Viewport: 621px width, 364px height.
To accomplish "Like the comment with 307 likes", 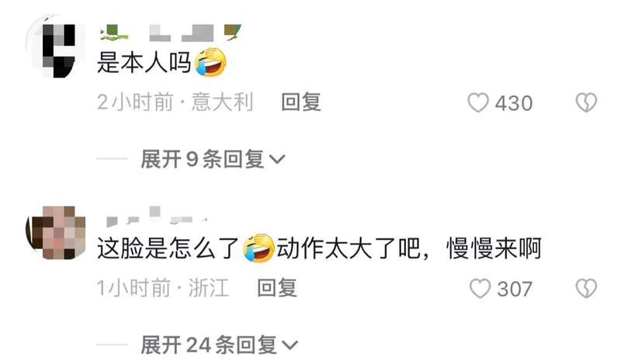I will point(480,289).
